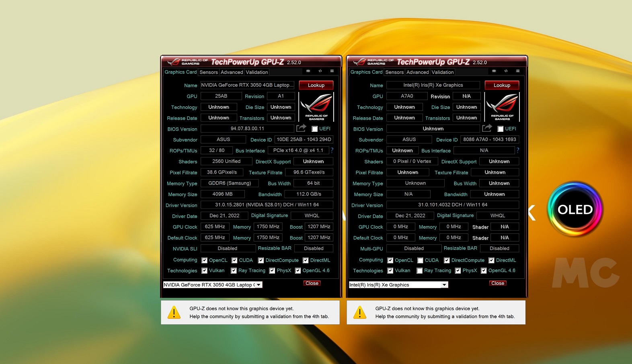Switch to Sensors tab in NVIDIA window
Viewport: 632px width, 364px height.
[209, 72]
